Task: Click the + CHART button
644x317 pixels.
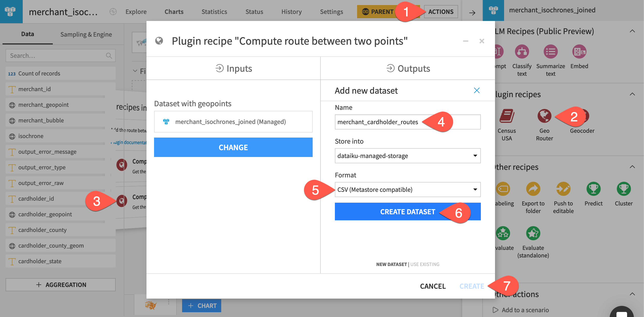Action: pyautogui.click(x=202, y=306)
